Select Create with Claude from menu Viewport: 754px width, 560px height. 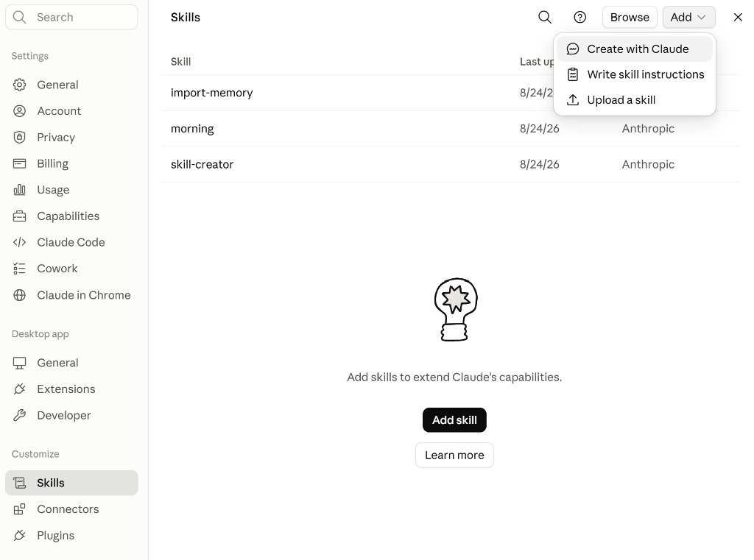634,49
